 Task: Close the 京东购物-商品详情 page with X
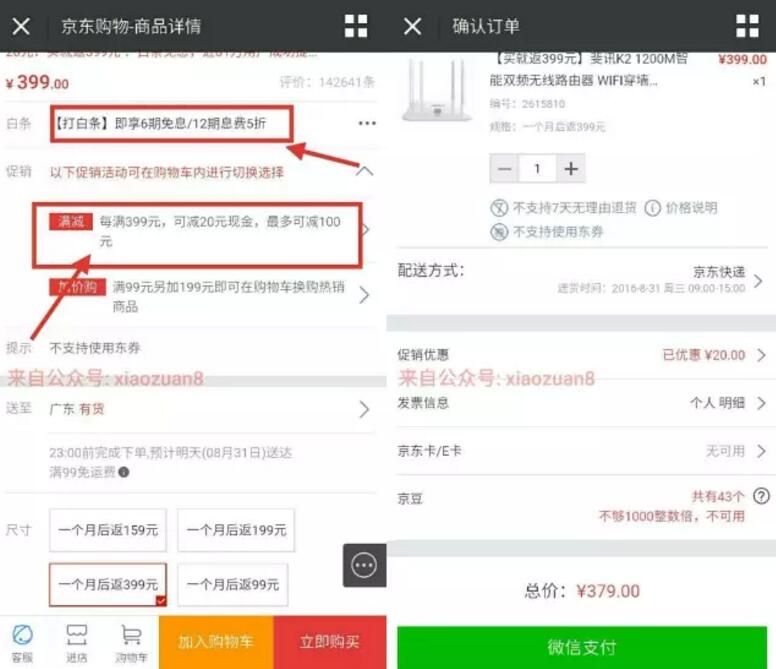[21, 26]
